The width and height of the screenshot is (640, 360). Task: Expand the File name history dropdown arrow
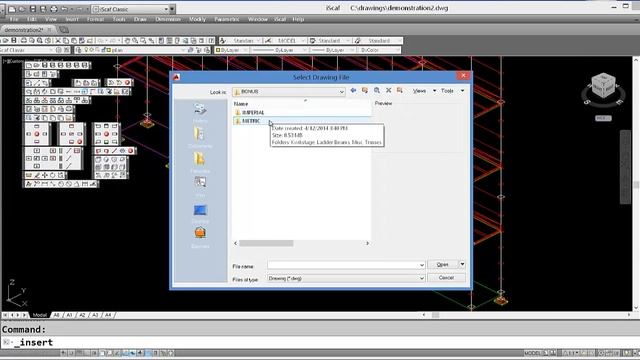pyautogui.click(x=422, y=265)
